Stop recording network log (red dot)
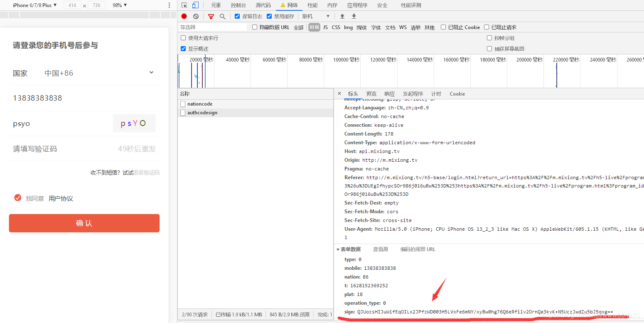 pos(184,16)
